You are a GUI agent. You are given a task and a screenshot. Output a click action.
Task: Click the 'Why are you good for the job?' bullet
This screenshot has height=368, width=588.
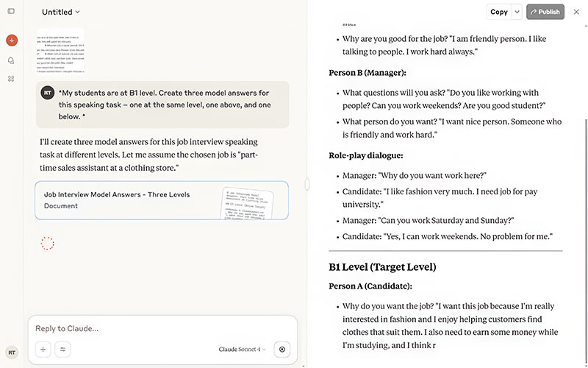[x=444, y=45]
